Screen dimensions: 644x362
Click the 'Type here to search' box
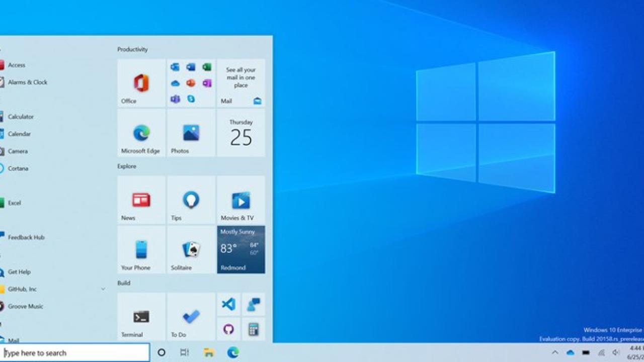point(75,353)
